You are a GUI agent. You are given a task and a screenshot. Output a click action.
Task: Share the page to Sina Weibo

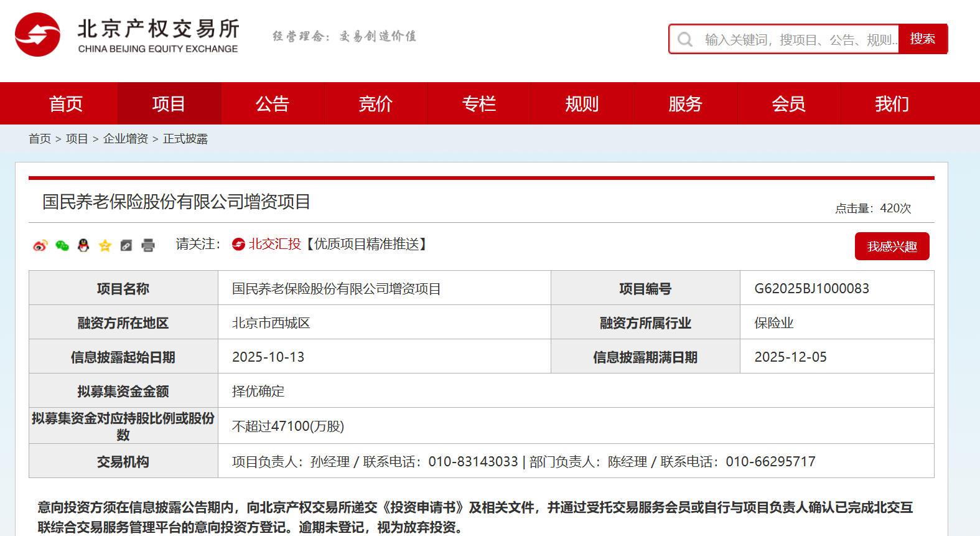click(x=40, y=245)
